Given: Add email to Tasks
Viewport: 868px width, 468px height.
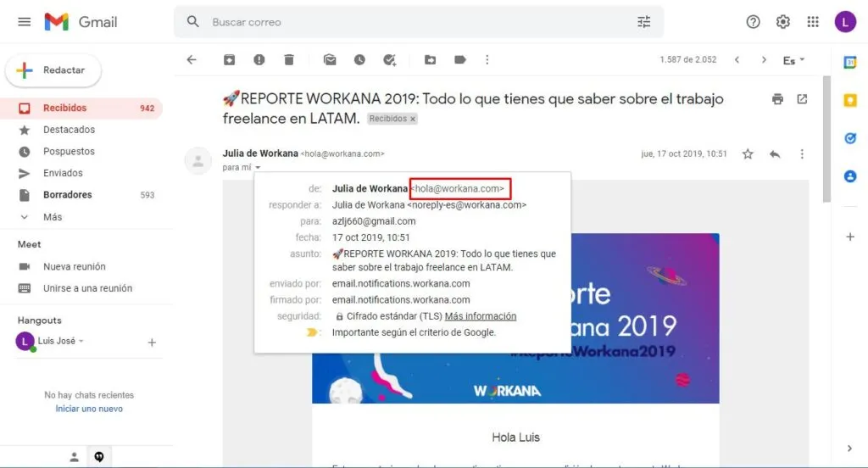Looking at the screenshot, I should [x=390, y=60].
